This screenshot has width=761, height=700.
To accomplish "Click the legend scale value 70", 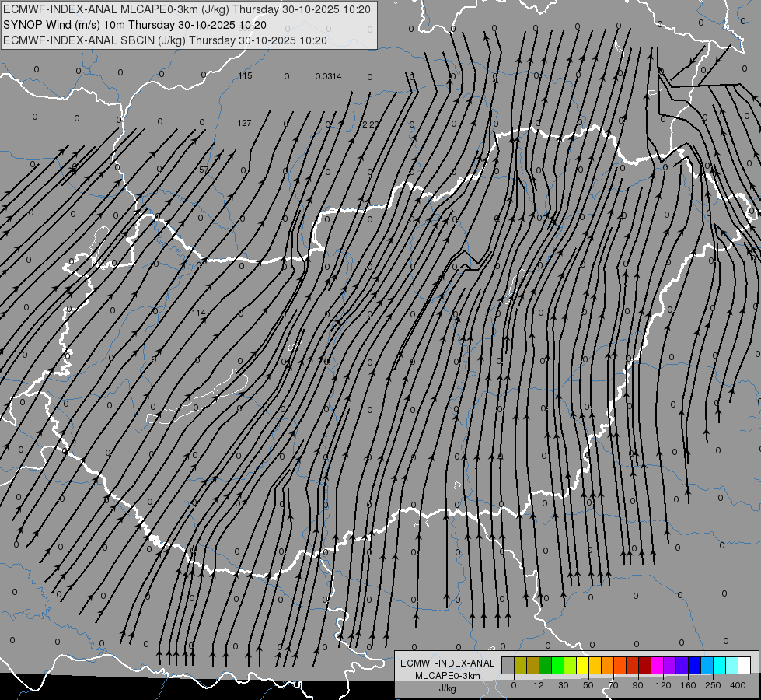I will coord(613,685).
